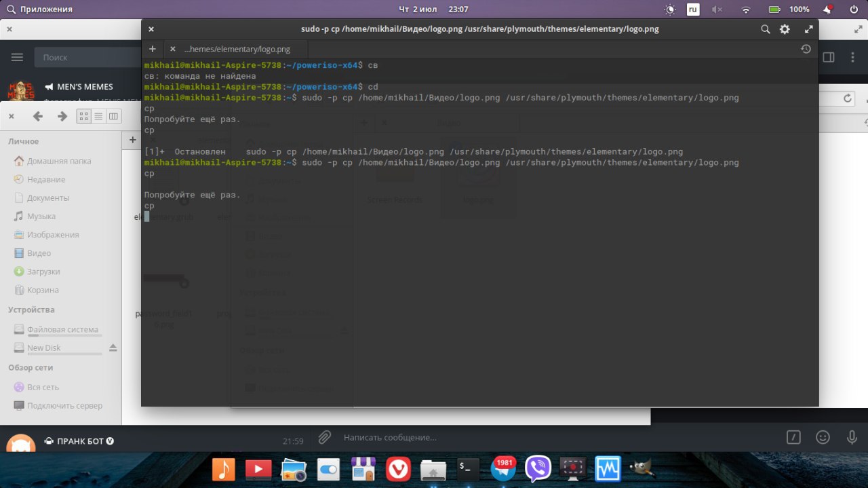Open Приложения menu in top panel
The image size is (868, 488).
[38, 10]
